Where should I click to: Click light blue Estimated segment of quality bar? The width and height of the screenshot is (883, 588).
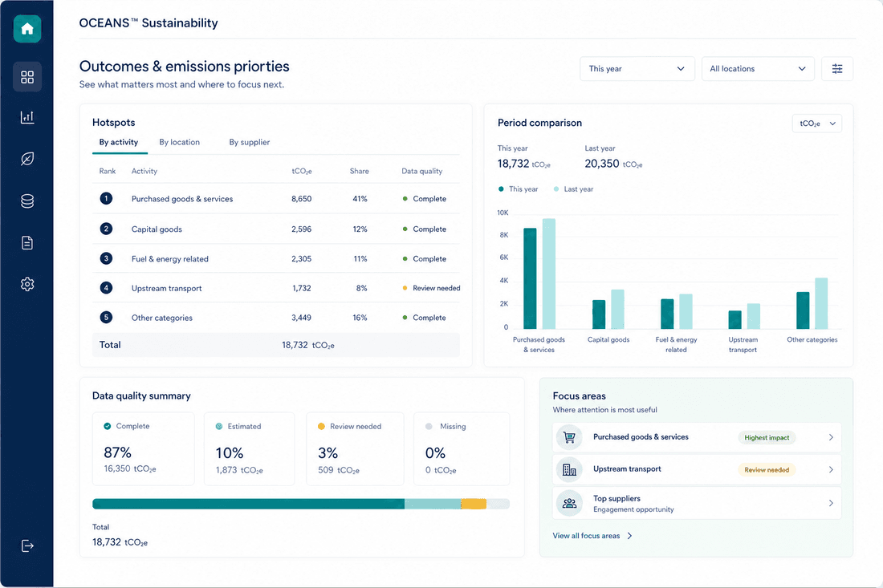tap(433, 504)
